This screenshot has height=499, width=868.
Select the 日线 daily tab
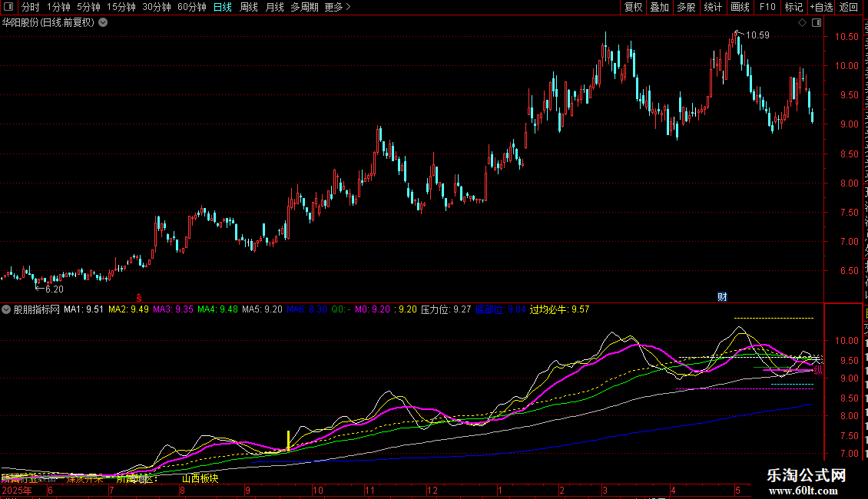(223, 7)
